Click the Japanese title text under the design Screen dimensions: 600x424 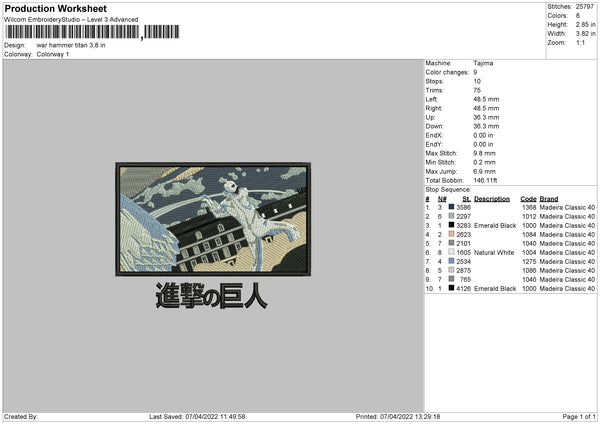pos(211,296)
